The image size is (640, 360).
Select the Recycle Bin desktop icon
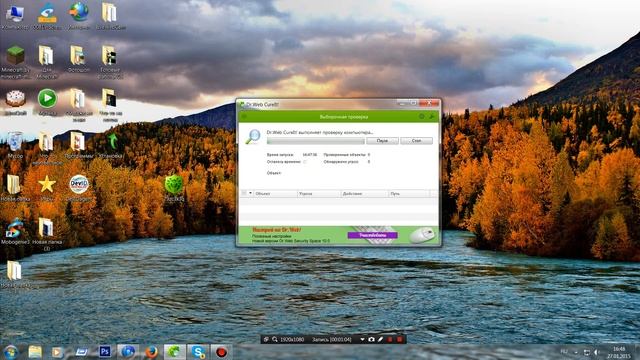click(15, 145)
